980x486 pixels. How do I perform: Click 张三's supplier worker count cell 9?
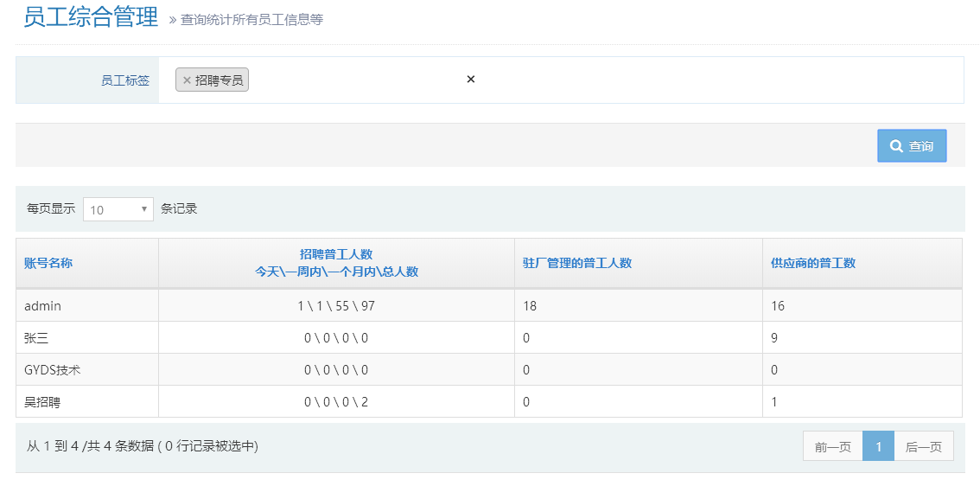pos(774,338)
